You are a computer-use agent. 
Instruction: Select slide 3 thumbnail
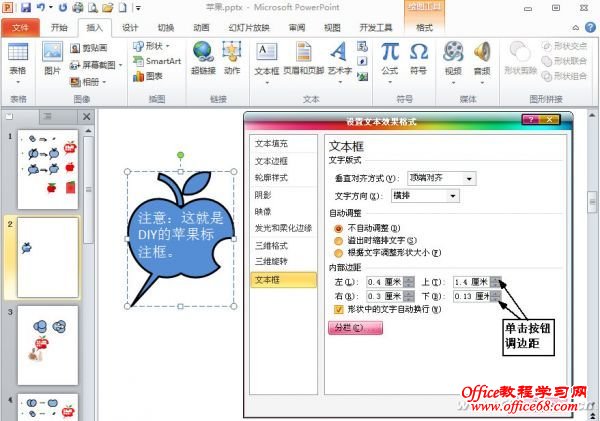pos(48,345)
